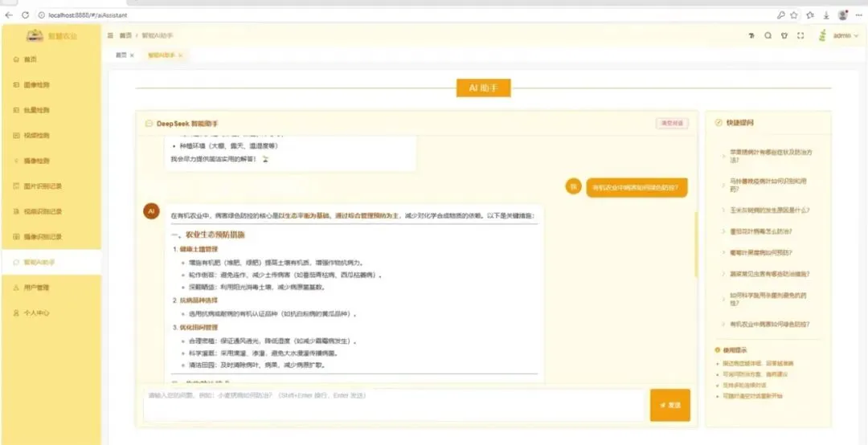Switch to the 智能AI助手 page tab
This screenshot has width=868, height=445.
point(161,55)
